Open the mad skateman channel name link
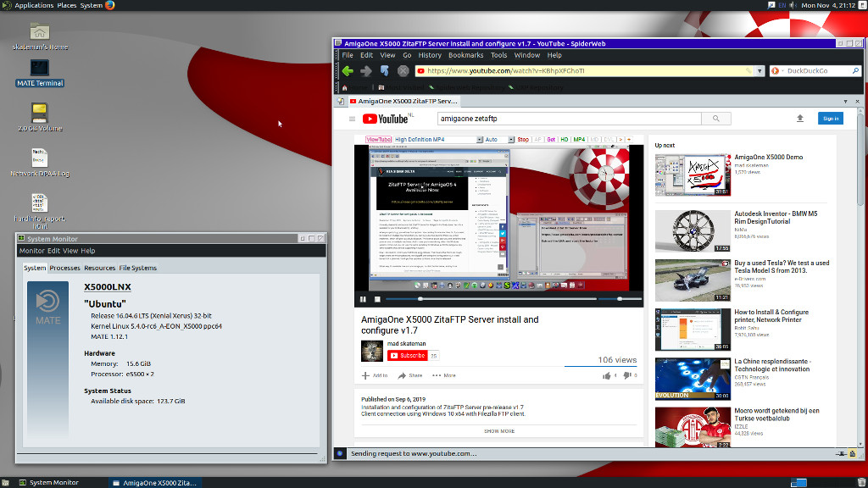 (406, 344)
